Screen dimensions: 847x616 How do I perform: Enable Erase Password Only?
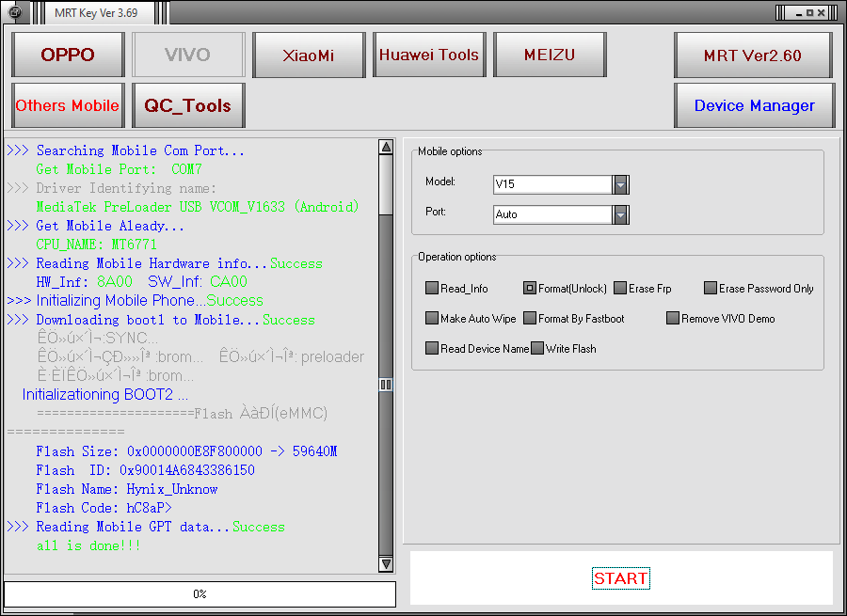click(x=711, y=289)
